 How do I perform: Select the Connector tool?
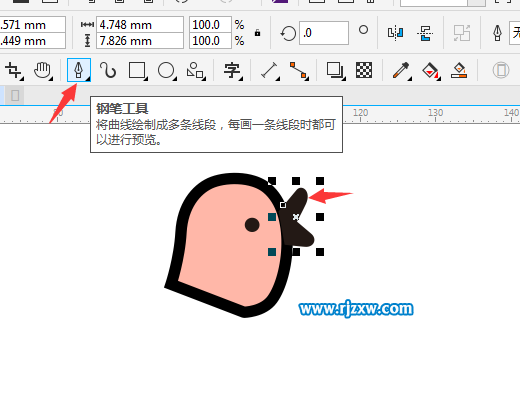click(x=299, y=70)
